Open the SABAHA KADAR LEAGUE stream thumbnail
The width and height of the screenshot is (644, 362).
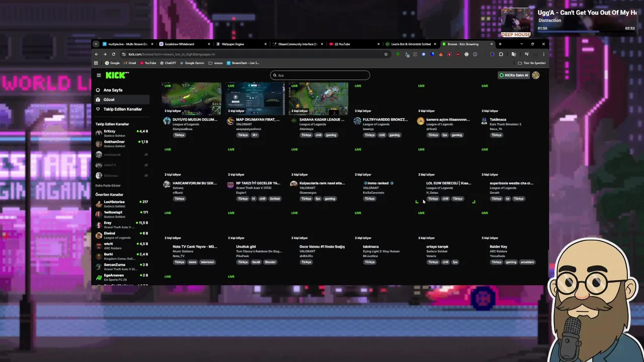318,99
